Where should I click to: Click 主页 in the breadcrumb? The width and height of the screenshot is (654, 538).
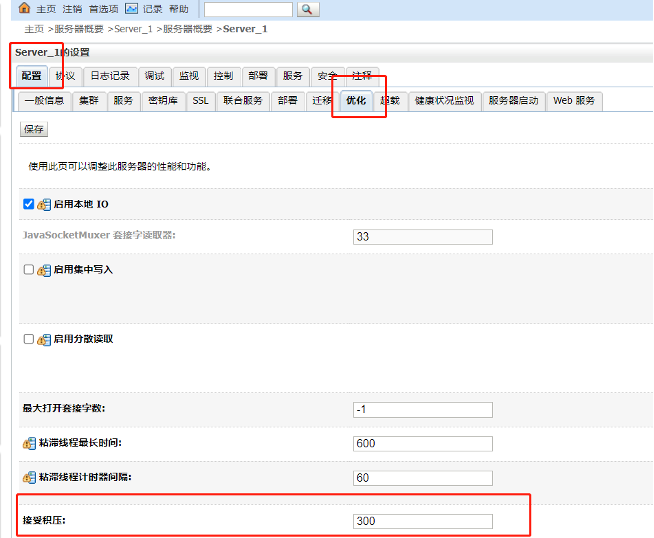(x=34, y=29)
